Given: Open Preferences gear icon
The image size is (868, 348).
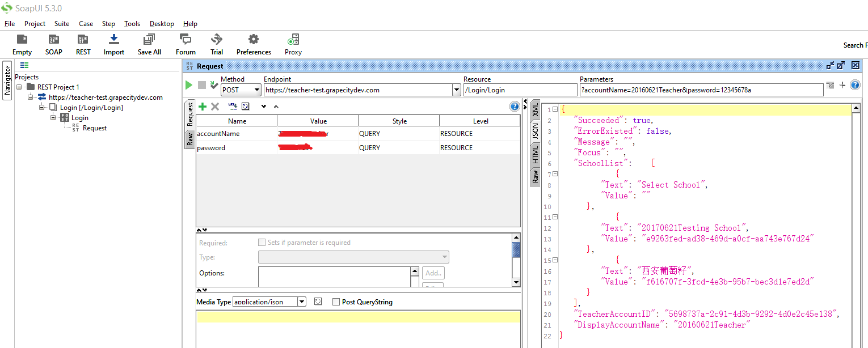Looking at the screenshot, I should 254,40.
